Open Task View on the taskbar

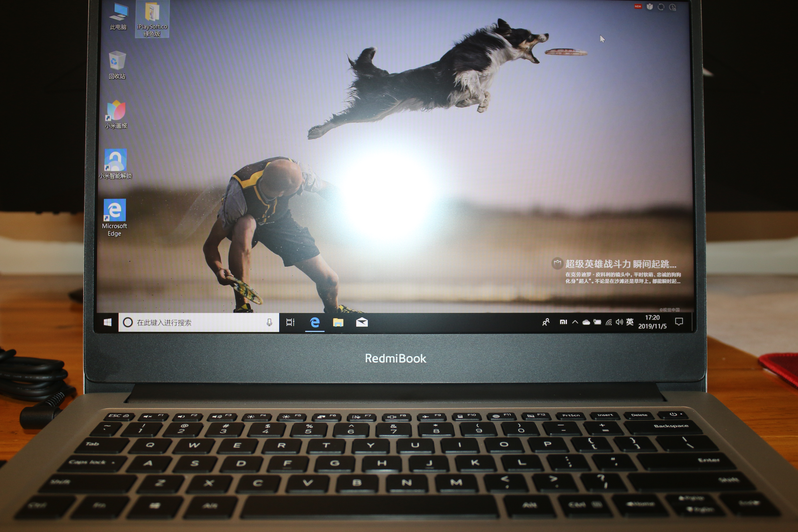(290, 322)
